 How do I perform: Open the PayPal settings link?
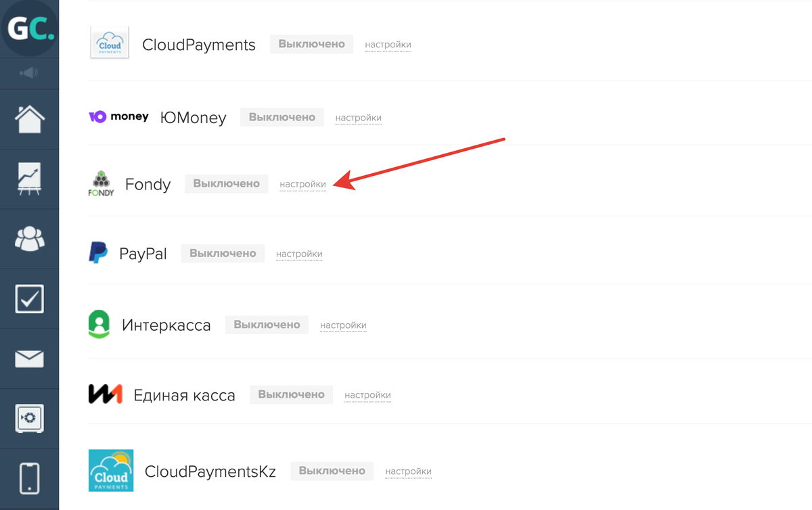point(299,254)
